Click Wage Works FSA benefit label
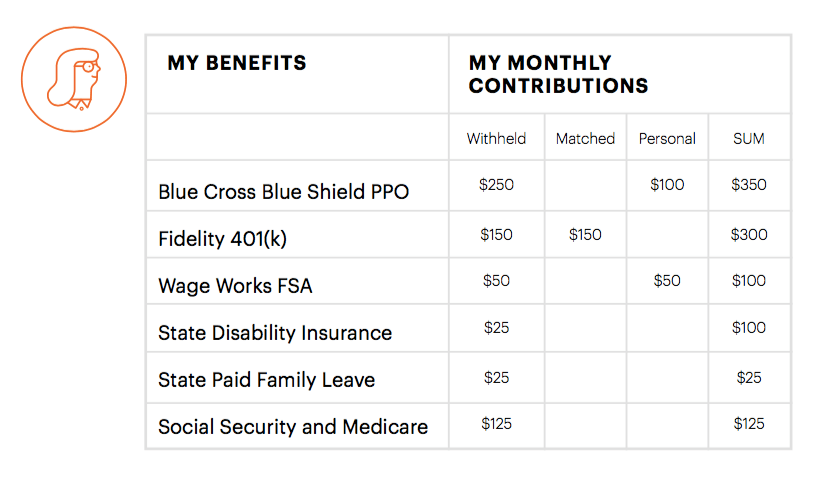Image resolution: width=828 pixels, height=493 pixels. 235,286
